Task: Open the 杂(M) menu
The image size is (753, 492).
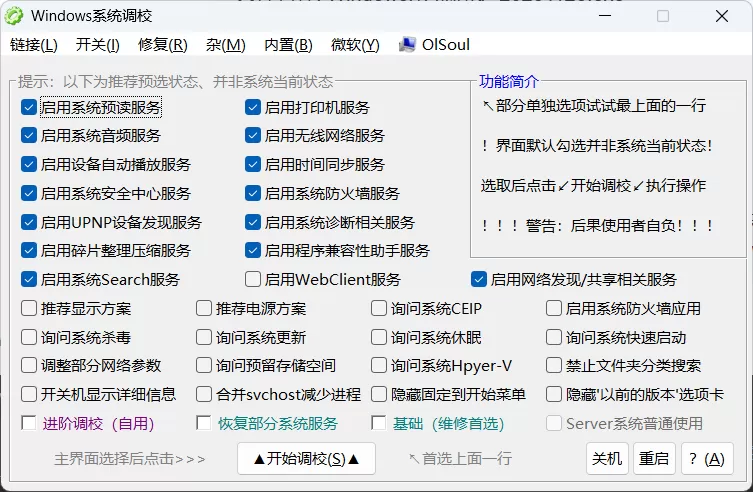Action: 226,45
